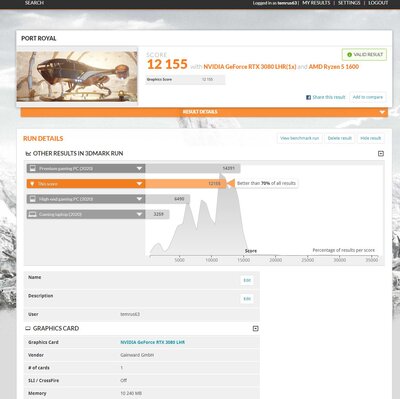Collapse Other Results in 3DMark Run section
This screenshot has width=400, height=399.
tap(381, 154)
